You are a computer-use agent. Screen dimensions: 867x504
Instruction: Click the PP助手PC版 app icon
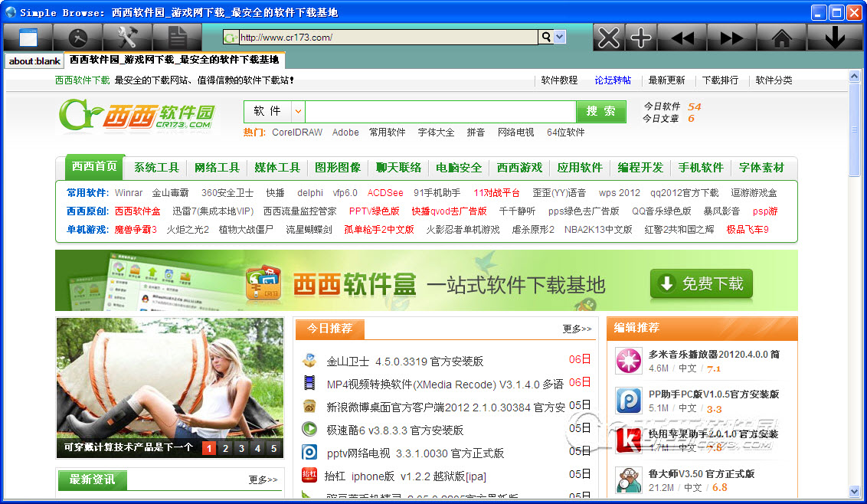click(629, 401)
